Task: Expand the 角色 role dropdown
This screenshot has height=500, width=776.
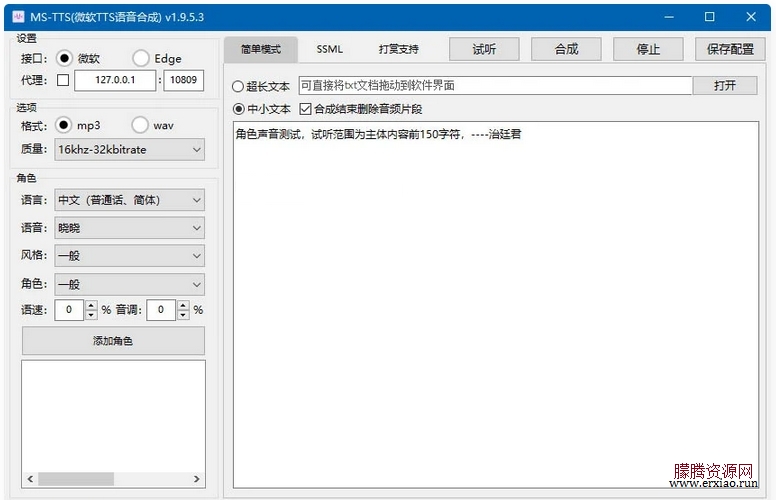Action: click(129, 285)
